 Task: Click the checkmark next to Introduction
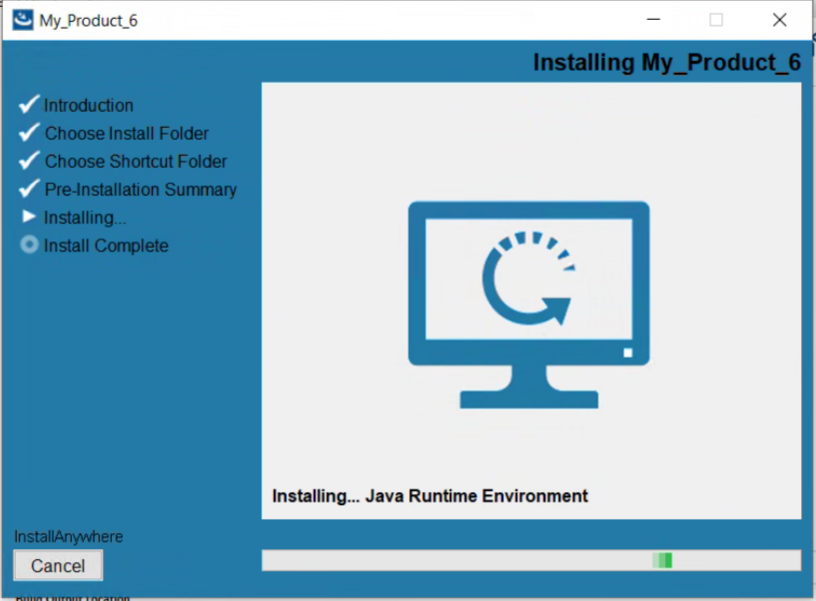click(29, 105)
